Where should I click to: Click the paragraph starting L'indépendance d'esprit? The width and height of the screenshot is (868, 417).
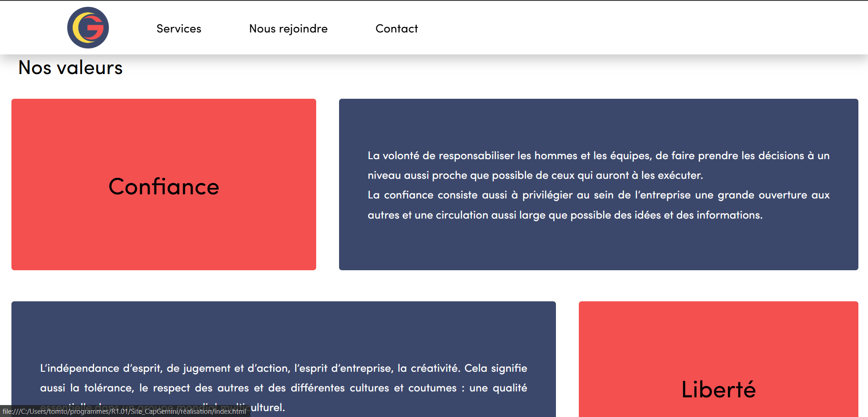pos(284,387)
